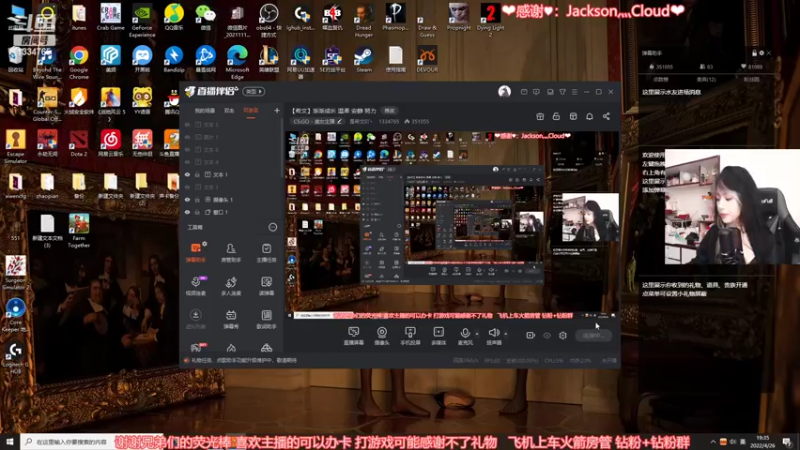Open the Windows Start menu
The height and width of the screenshot is (450, 800).
coord(10,441)
